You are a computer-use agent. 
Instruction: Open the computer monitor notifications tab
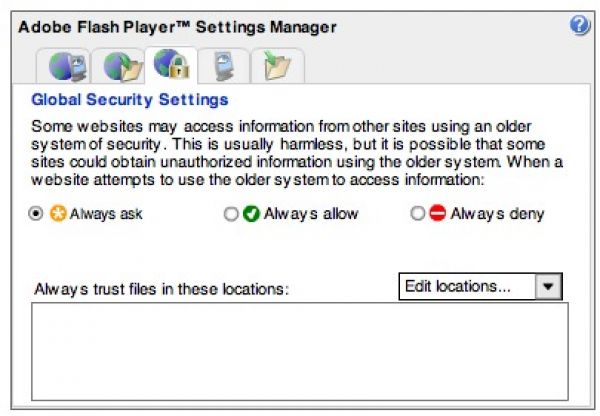click(x=224, y=67)
